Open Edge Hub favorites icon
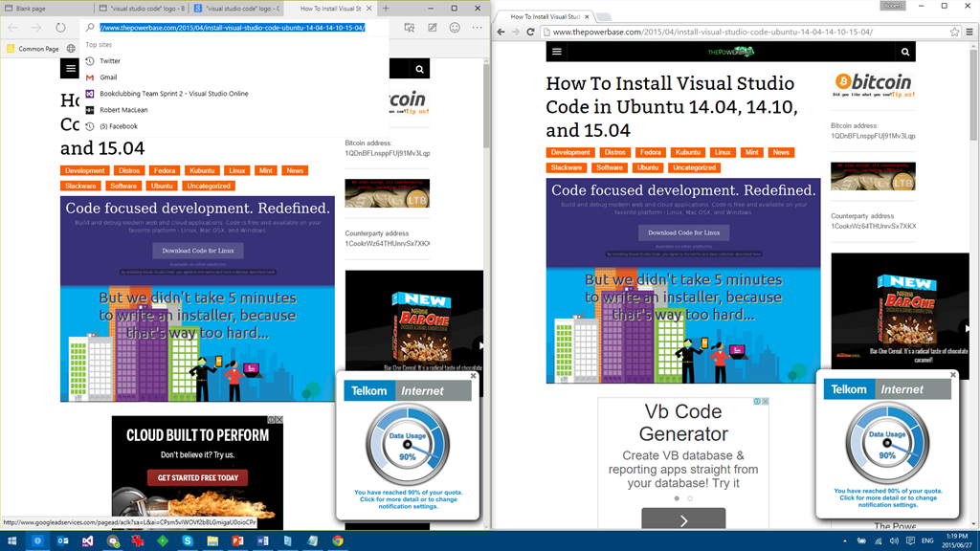 pyautogui.click(x=410, y=28)
